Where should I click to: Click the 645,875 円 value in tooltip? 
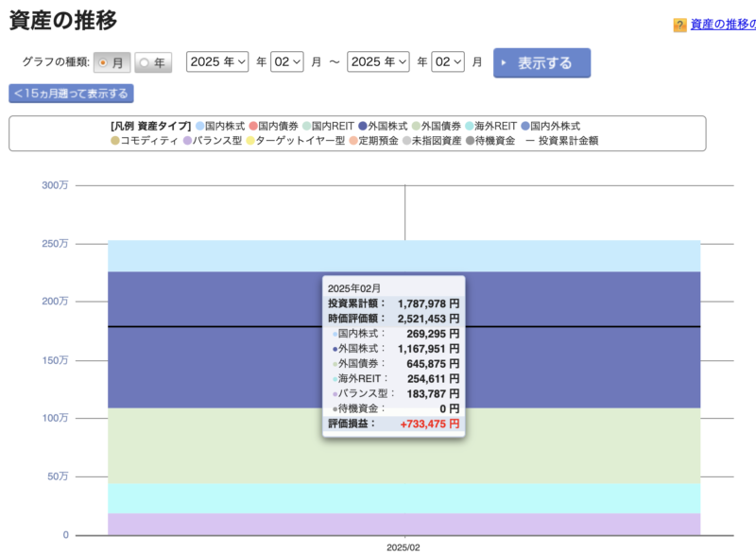(x=433, y=364)
